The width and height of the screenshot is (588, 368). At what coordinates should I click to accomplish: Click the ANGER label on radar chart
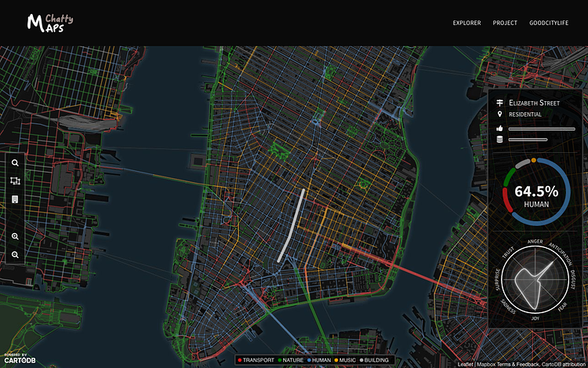click(535, 241)
